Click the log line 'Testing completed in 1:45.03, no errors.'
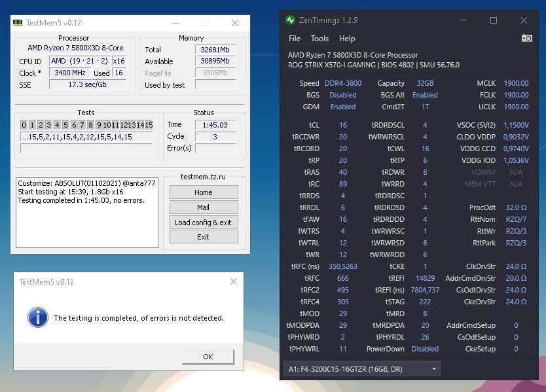546x392 pixels. tap(81, 200)
